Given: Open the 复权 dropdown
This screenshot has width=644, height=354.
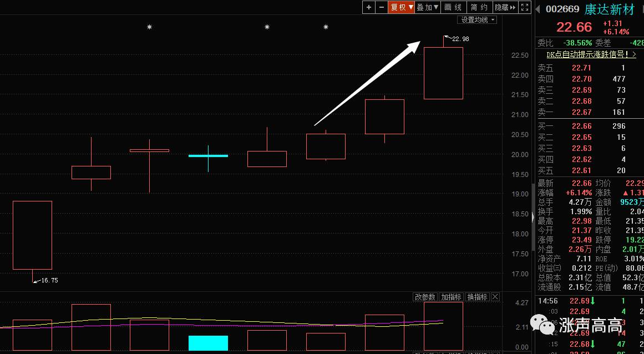Looking at the screenshot, I should tap(401, 7).
